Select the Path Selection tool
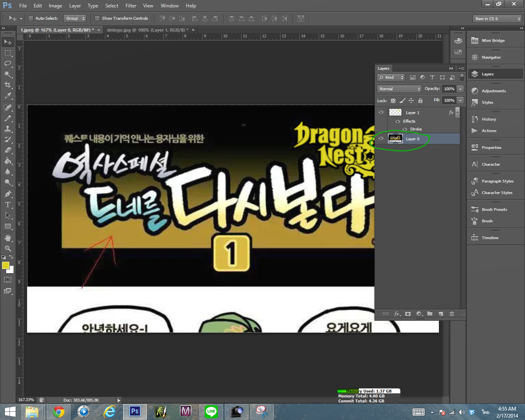Viewport: 525px width, 420px height. click(8, 215)
